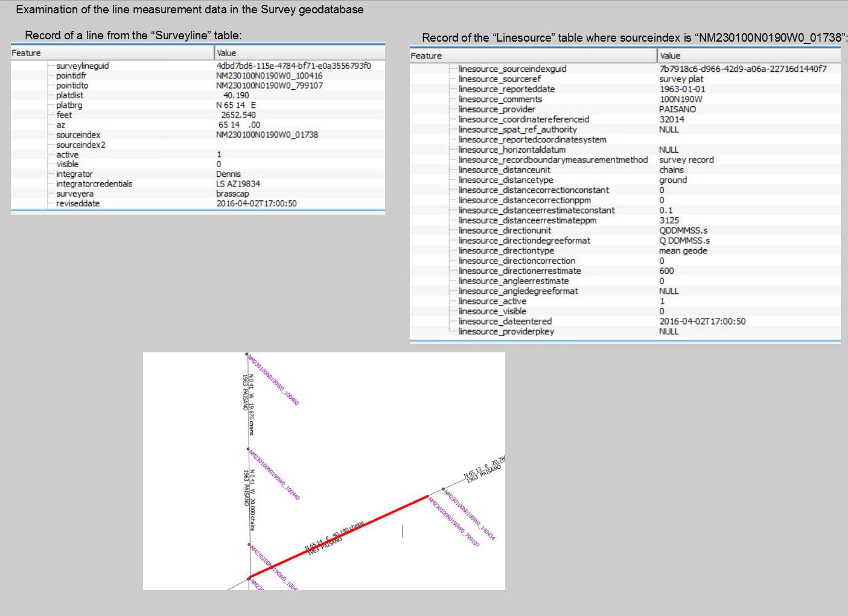This screenshot has width=848, height=616.
Task: Click the Value column header in Linesource table
Action: (x=749, y=56)
